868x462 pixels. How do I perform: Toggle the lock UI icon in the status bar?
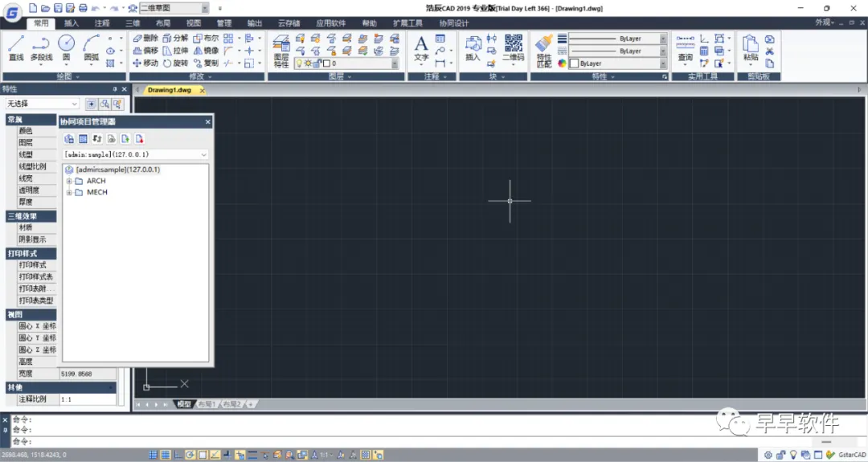tap(780, 455)
